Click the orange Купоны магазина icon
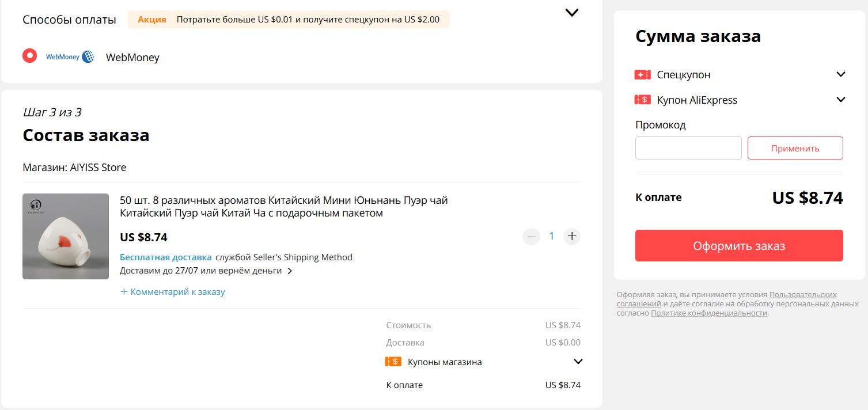The width and height of the screenshot is (868, 410). click(x=393, y=362)
